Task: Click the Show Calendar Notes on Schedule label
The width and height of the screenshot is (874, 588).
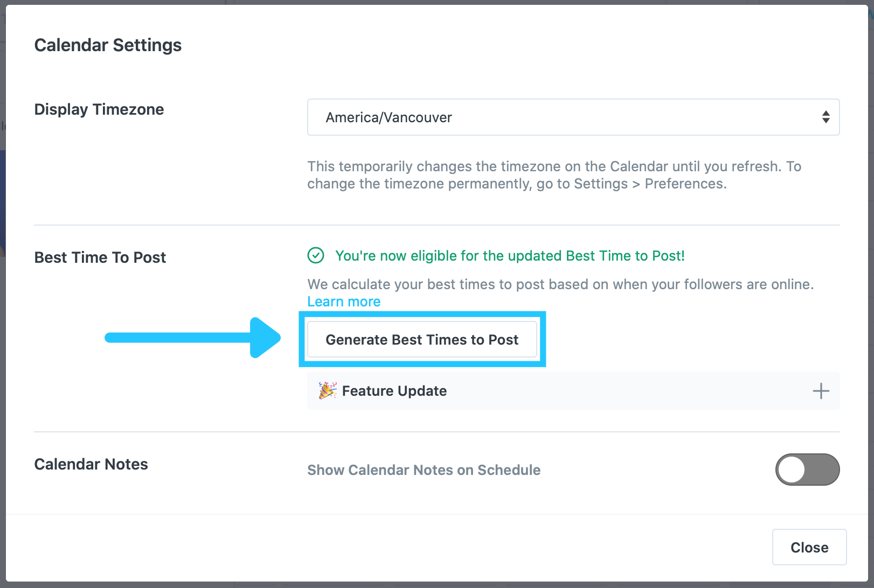Action: click(x=424, y=470)
